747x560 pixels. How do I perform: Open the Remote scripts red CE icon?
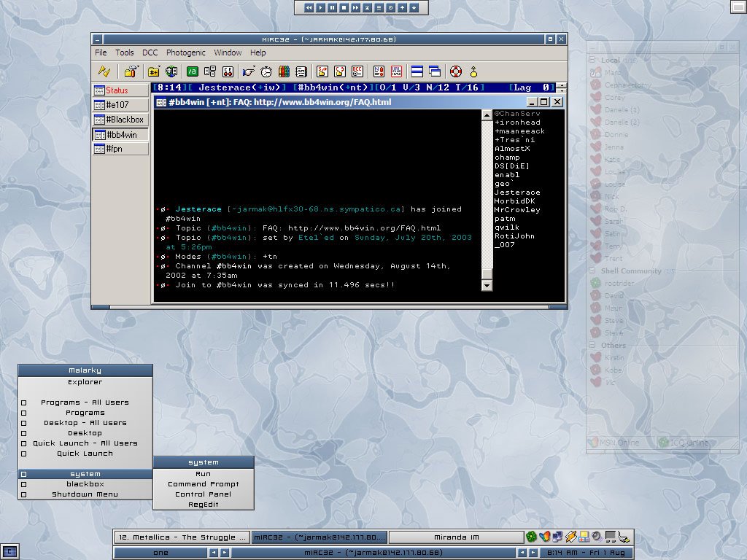click(228, 72)
